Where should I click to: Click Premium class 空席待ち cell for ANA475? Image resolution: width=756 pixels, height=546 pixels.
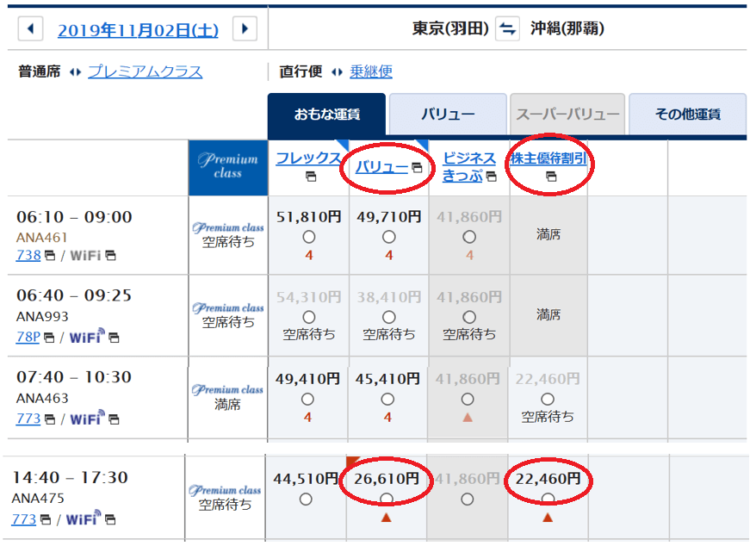coord(225,498)
